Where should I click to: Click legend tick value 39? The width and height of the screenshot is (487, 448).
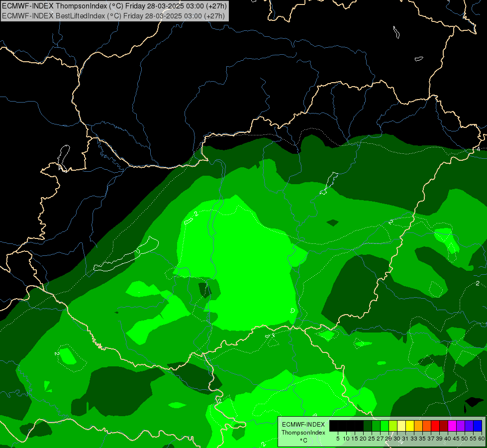pyautogui.click(x=439, y=439)
